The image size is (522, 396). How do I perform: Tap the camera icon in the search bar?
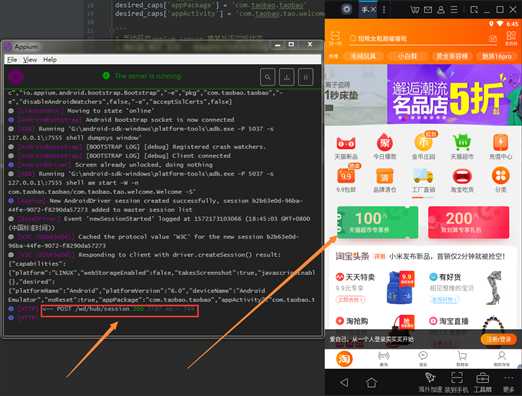(492, 39)
